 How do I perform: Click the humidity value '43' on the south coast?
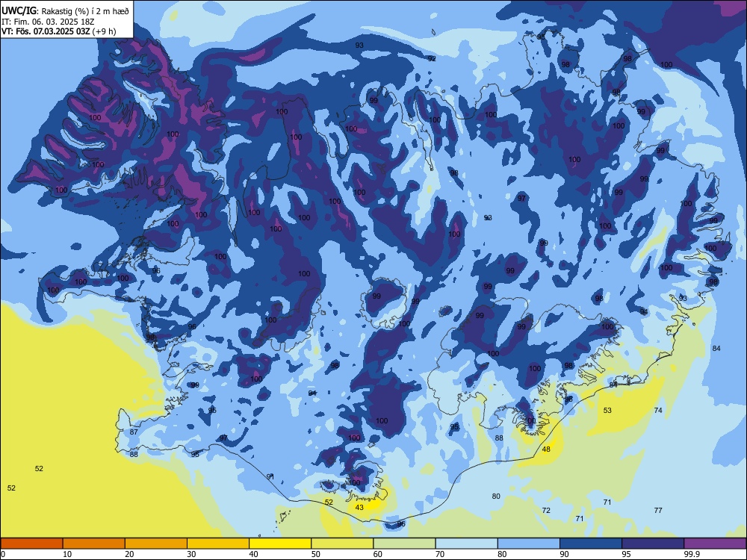(359, 507)
